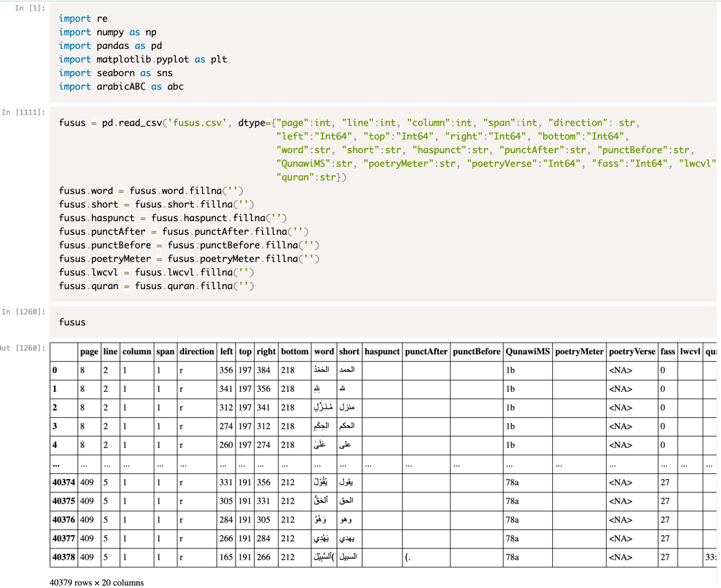721x588 pixels.
Task: Click the 'haspunct' column header
Action: [382, 352]
